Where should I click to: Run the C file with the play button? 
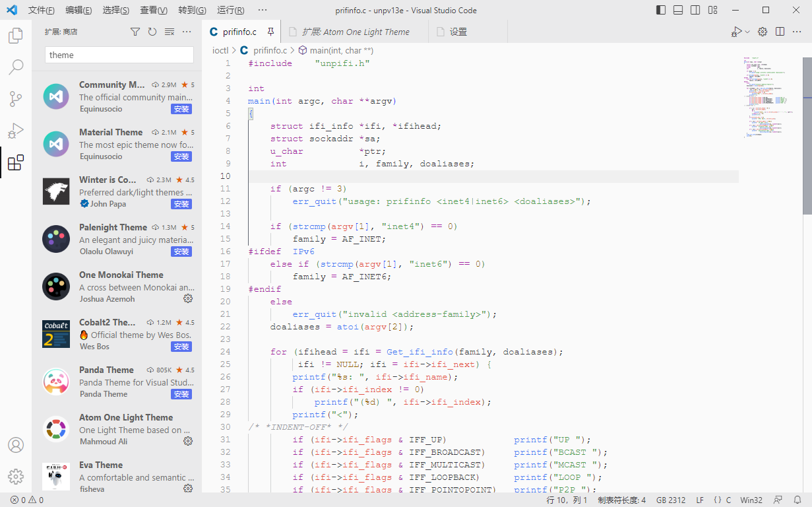735,32
